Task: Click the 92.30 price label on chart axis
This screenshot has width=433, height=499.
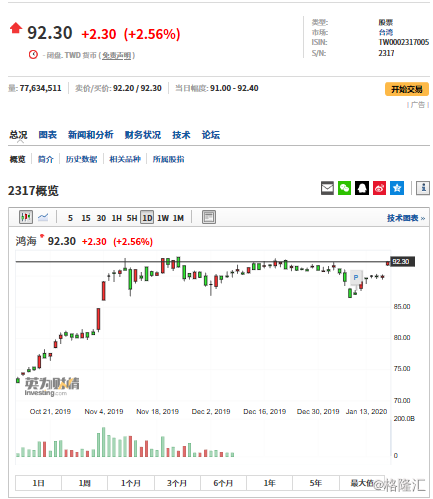Action: [x=403, y=261]
